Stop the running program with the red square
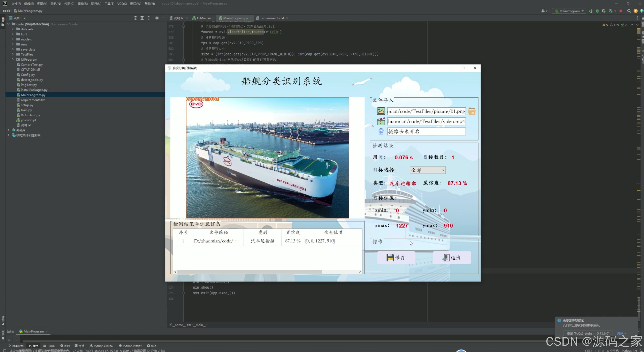644x352 pixels. [x=621, y=11]
